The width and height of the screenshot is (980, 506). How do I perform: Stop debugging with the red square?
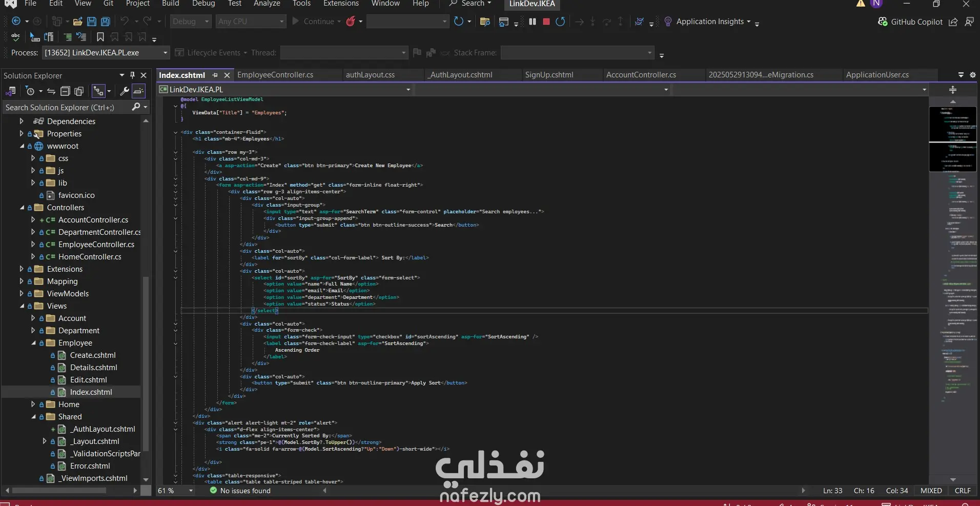[546, 22]
